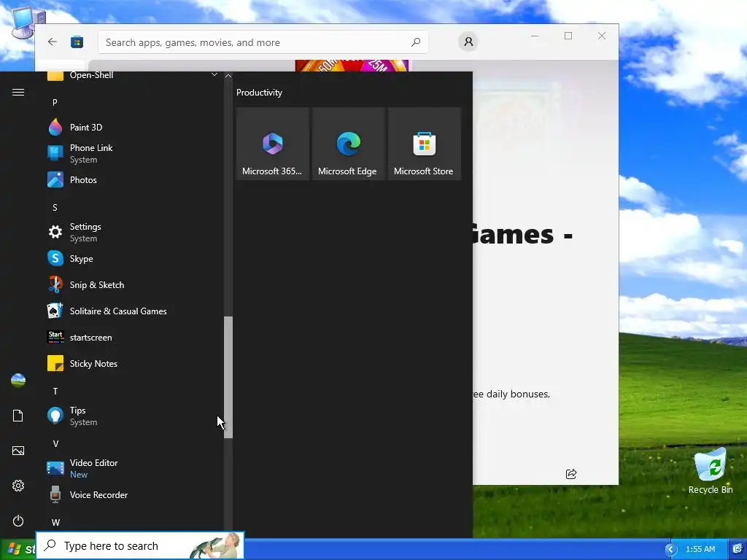Open the Microsoft Store tile
Viewport: 747px width, 560px height.
pos(425,144)
